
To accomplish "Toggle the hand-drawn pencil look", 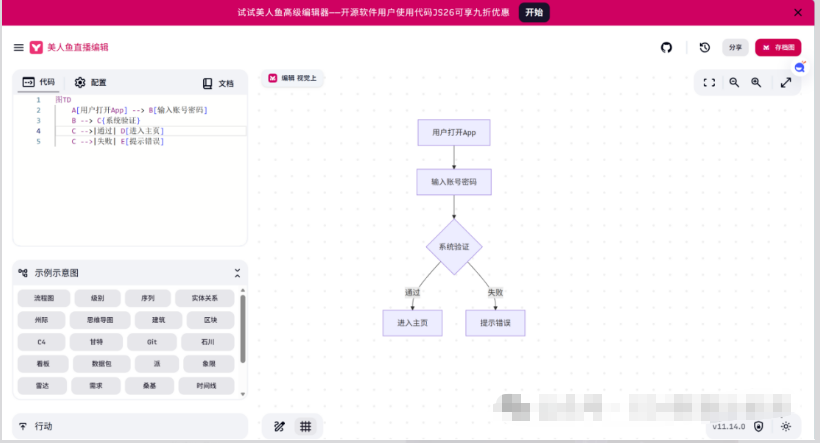I will click(x=279, y=427).
